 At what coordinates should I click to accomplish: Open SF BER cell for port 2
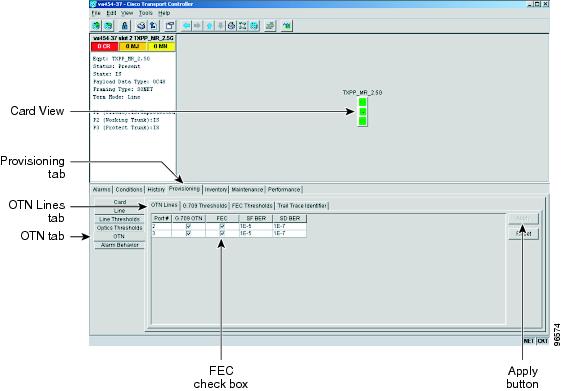(256, 226)
